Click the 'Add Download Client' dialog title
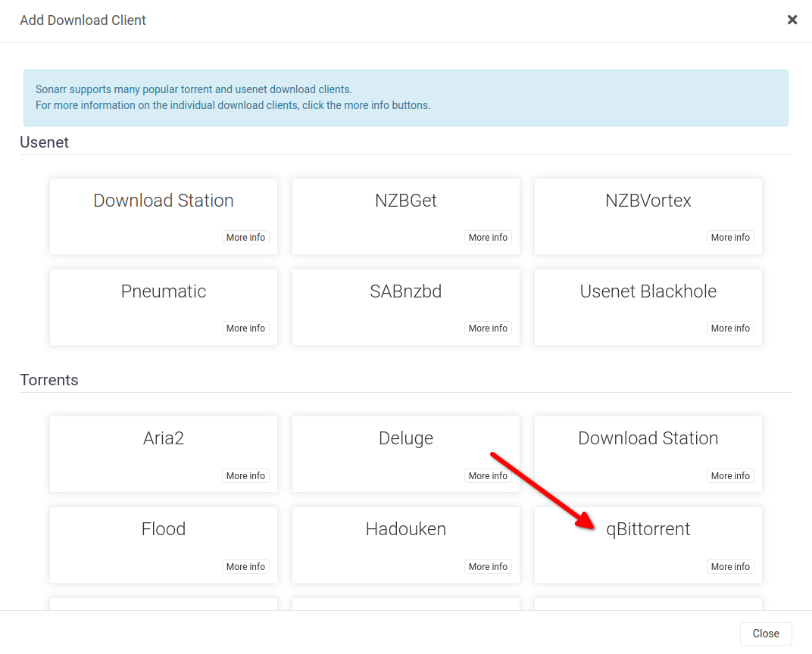 click(x=83, y=20)
